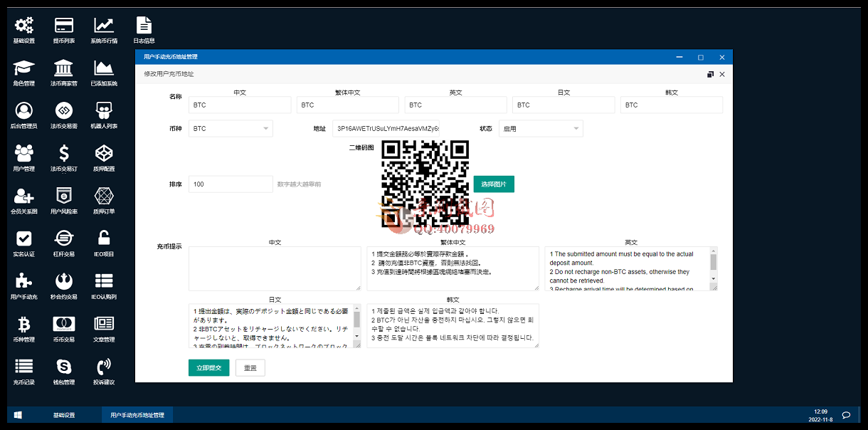Open the IEO项目 unlock icon

(x=104, y=239)
